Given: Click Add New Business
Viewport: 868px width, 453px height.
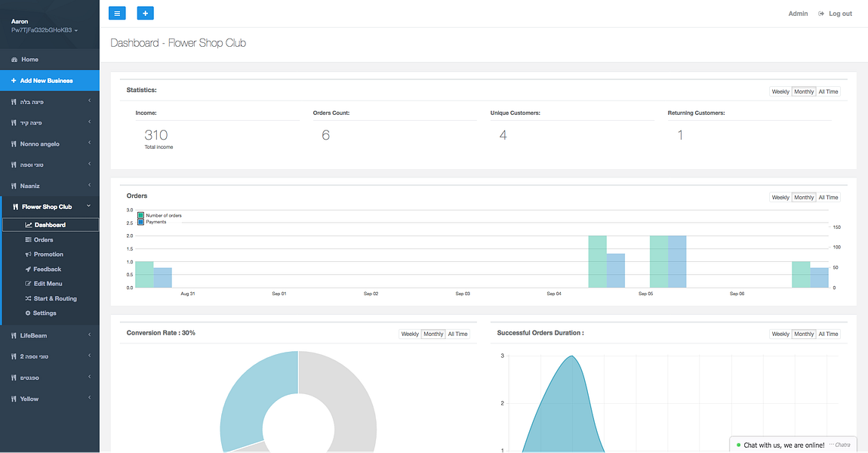Looking at the screenshot, I should 50,80.
